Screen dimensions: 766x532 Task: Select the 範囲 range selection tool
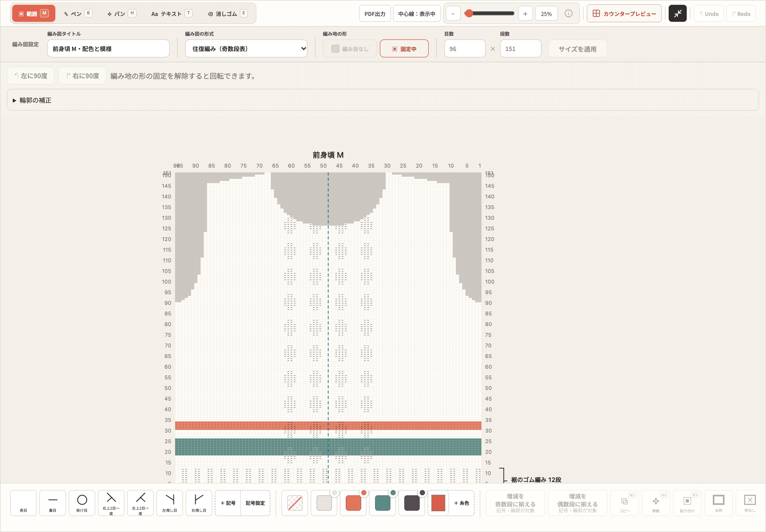click(x=34, y=14)
